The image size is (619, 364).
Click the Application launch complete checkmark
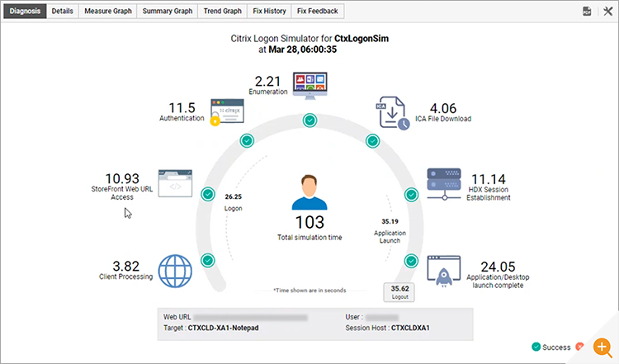click(411, 261)
